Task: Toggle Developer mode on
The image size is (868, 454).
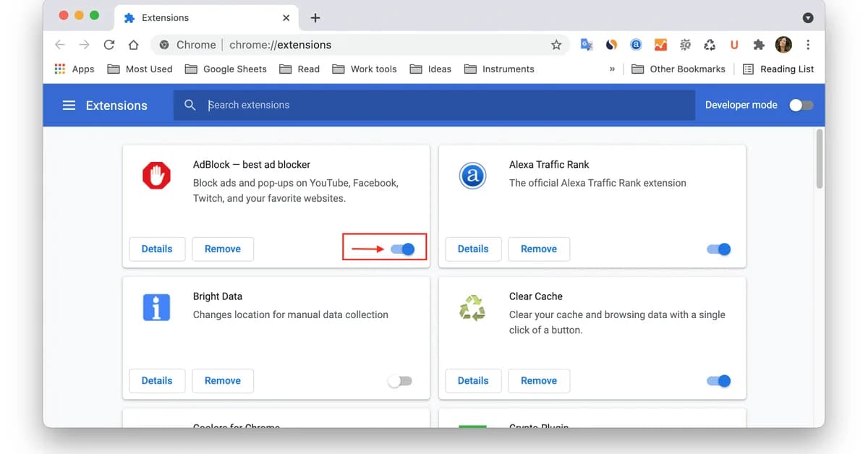Action: click(801, 106)
